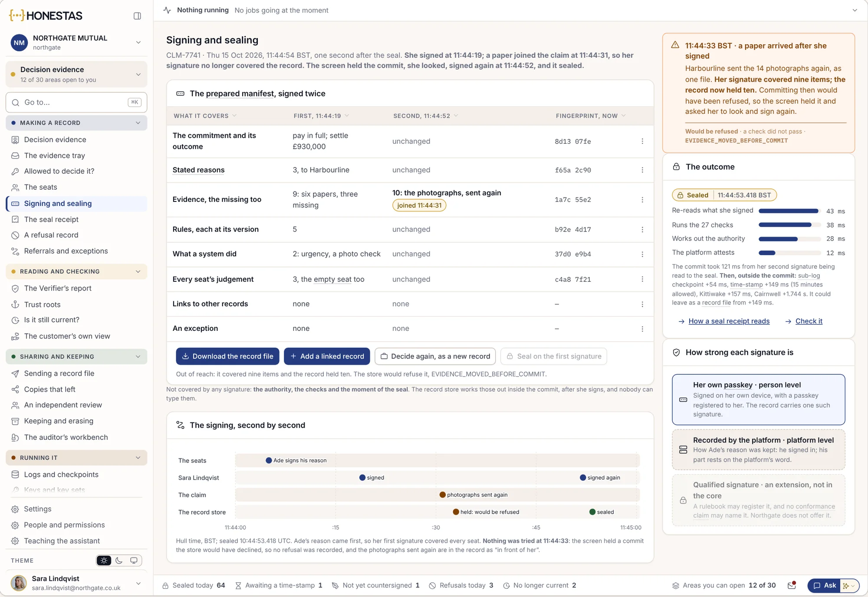Switch to light theme
This screenshot has height=597, width=868.
(104, 561)
